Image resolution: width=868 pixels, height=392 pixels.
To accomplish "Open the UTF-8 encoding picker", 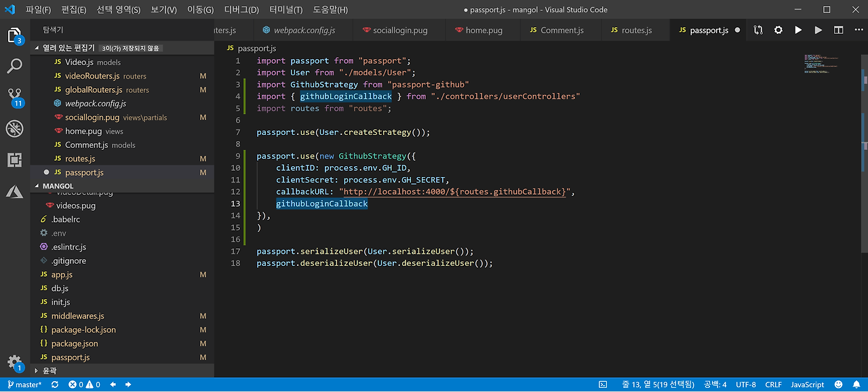I will tap(745, 385).
